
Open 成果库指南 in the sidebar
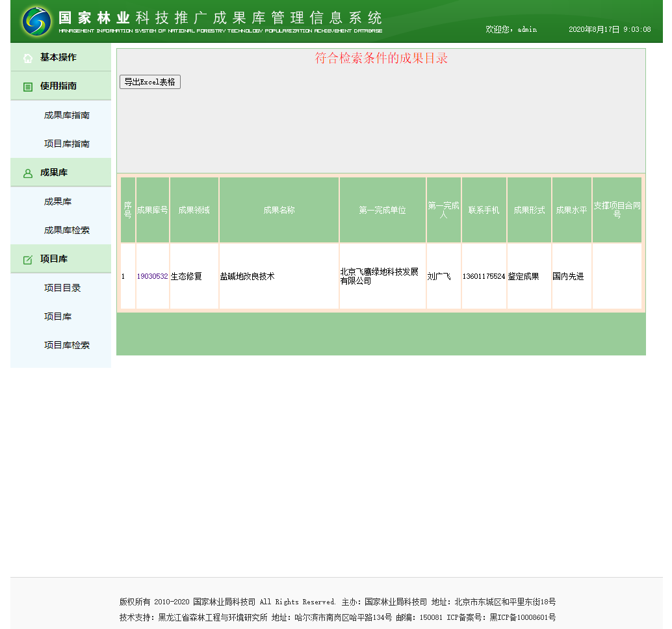click(x=67, y=115)
